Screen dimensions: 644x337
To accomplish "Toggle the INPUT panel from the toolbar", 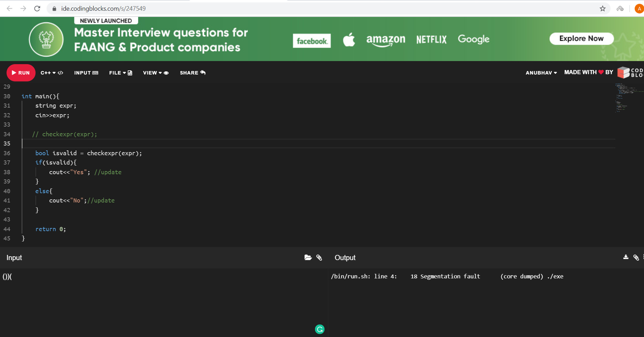I will click(86, 73).
